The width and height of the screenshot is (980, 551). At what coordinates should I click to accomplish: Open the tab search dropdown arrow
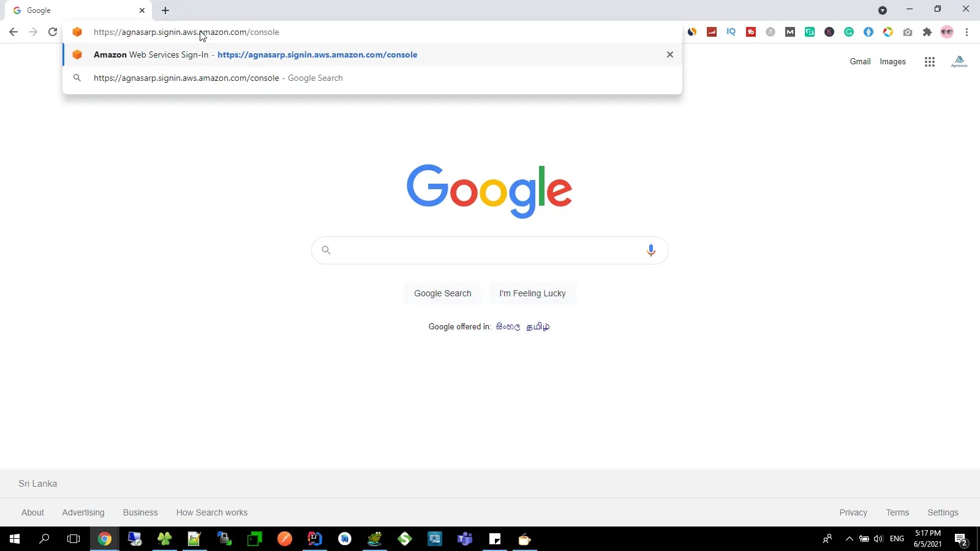pyautogui.click(x=883, y=10)
